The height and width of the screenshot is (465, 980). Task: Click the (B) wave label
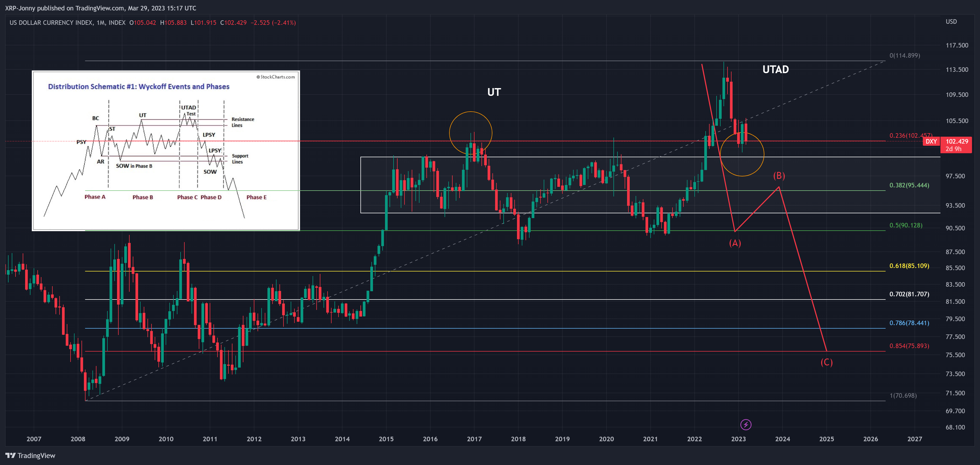coord(779,176)
